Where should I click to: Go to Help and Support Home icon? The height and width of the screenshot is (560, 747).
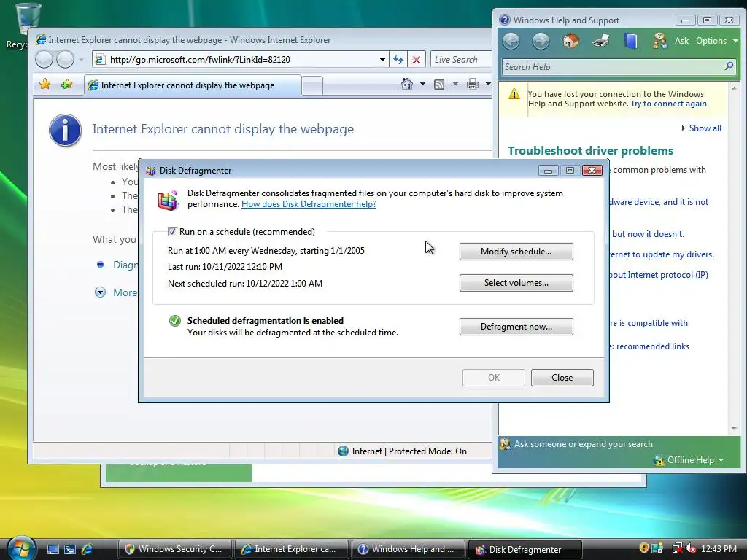click(x=570, y=41)
